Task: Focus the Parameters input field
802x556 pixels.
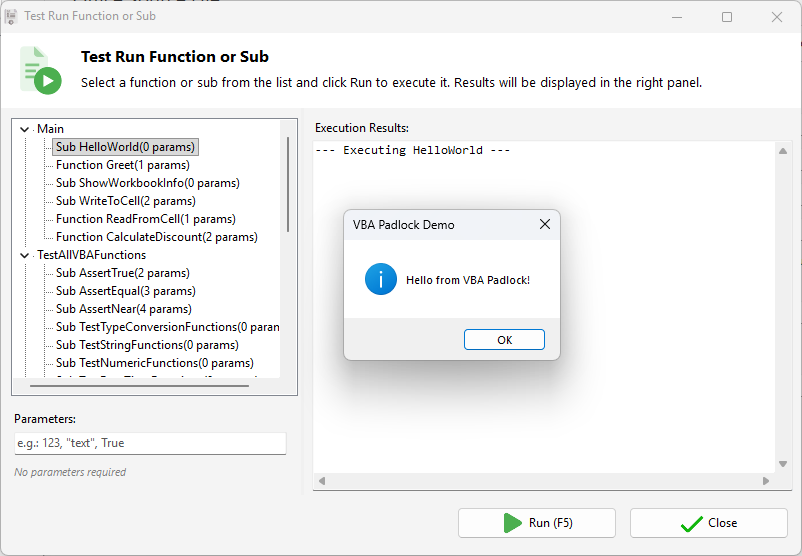Action: pyautogui.click(x=150, y=443)
